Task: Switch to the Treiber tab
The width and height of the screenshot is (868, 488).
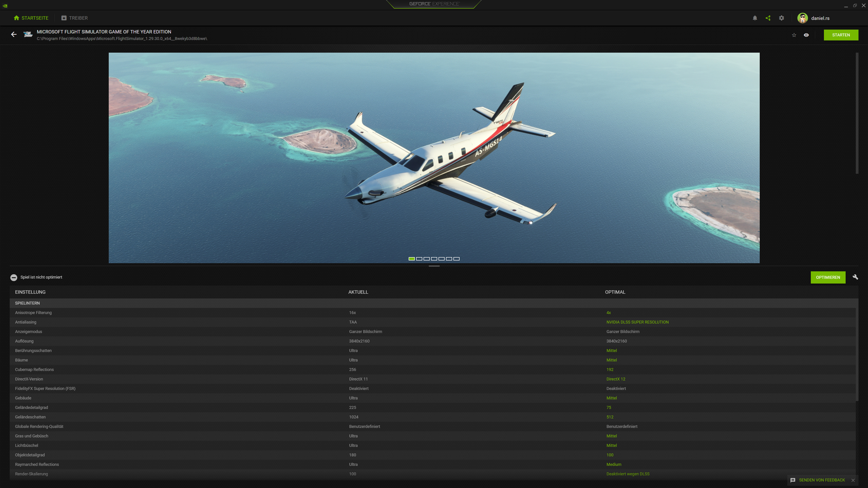Action: coord(75,18)
